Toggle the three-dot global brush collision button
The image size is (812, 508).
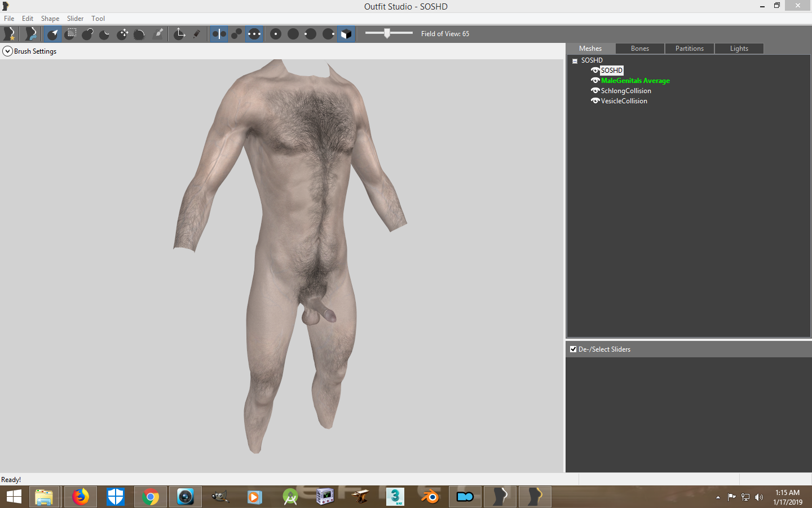pyautogui.click(x=254, y=34)
